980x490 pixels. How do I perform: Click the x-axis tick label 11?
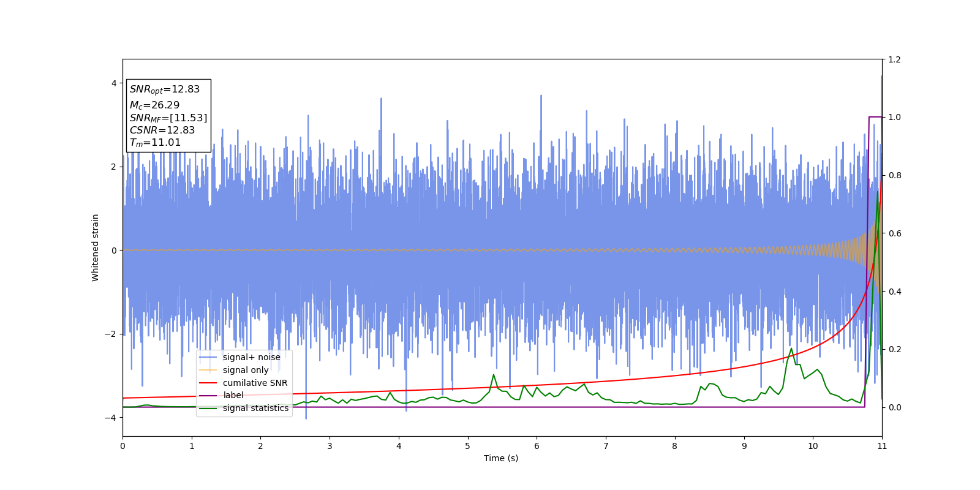(882, 446)
